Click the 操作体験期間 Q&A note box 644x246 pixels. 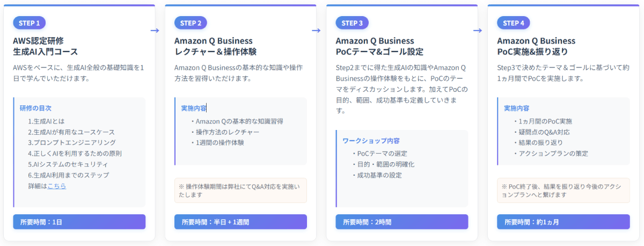tap(240, 190)
